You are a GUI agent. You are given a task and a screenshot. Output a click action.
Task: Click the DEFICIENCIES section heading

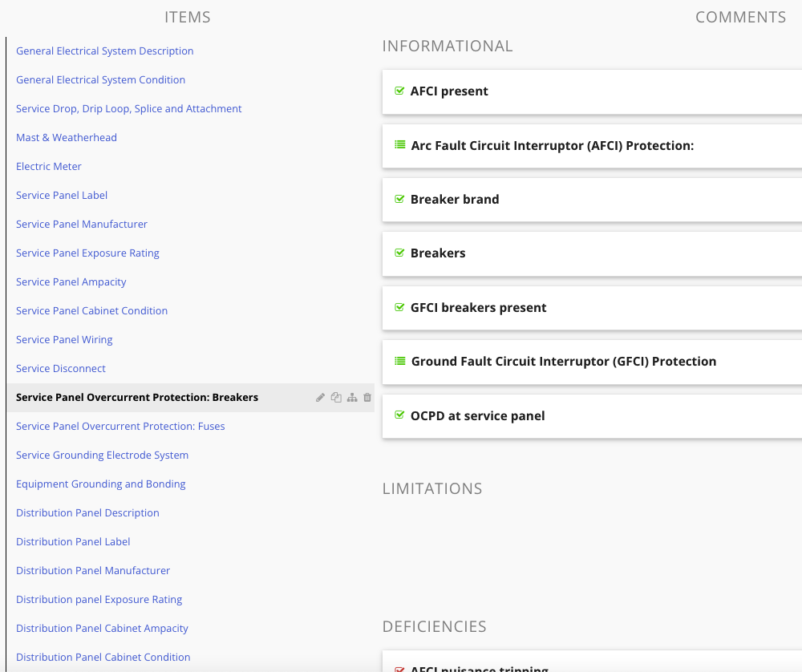tap(434, 626)
